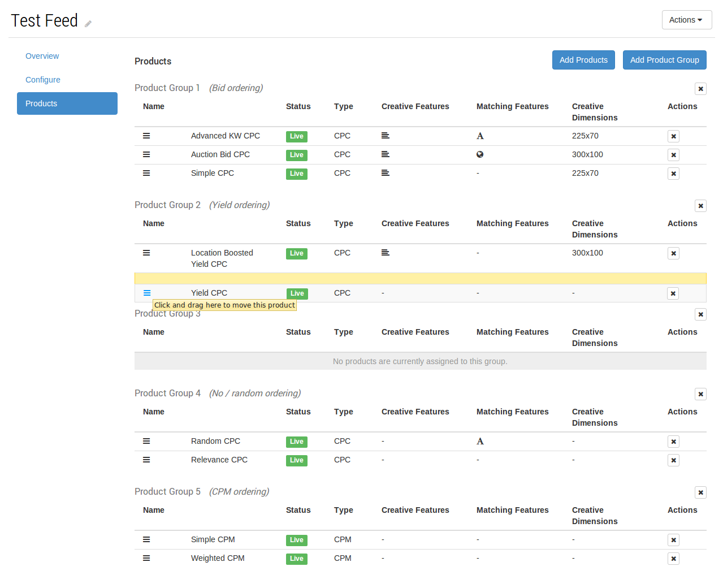This screenshot has height=588, width=723.
Task: Open the Configure section
Action: point(43,80)
